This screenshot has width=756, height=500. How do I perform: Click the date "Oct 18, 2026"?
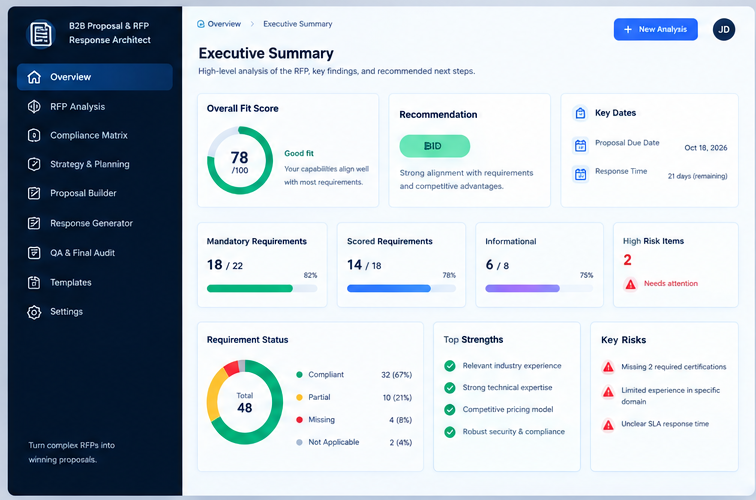[x=706, y=148]
